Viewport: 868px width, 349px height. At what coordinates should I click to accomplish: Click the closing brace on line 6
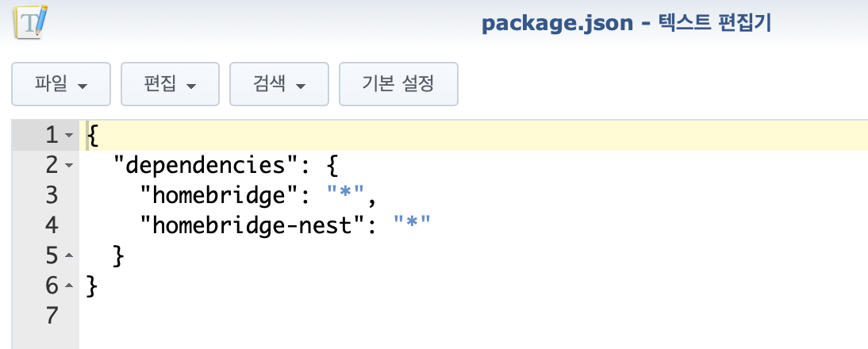coord(93,286)
